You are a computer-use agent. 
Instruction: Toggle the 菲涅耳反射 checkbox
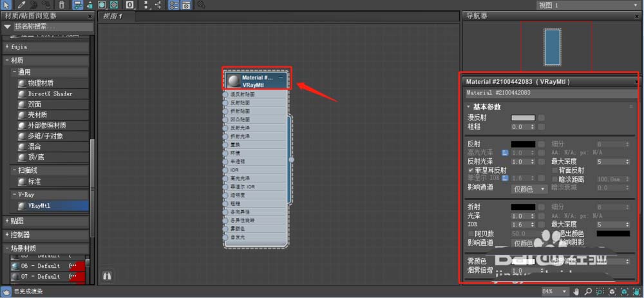coord(471,170)
